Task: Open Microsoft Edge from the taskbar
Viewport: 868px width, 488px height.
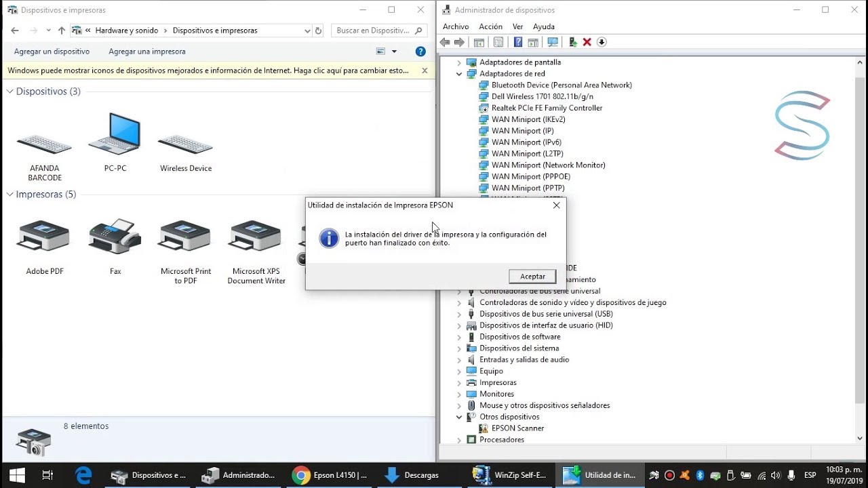Action: [83, 475]
